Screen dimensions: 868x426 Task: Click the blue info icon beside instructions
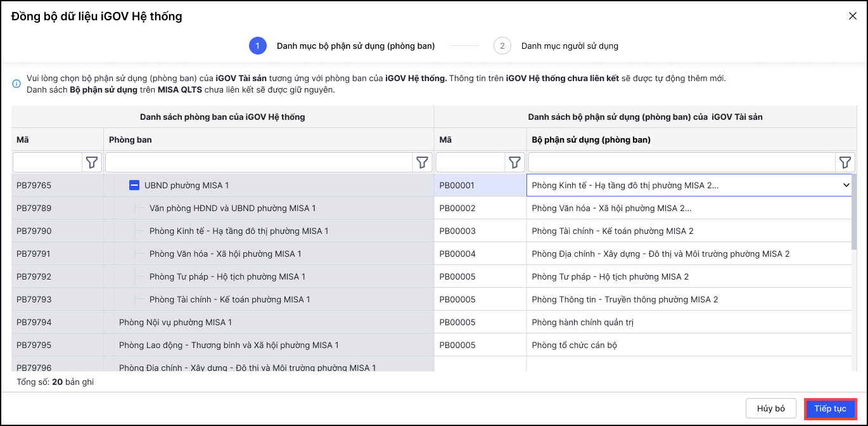[16, 84]
